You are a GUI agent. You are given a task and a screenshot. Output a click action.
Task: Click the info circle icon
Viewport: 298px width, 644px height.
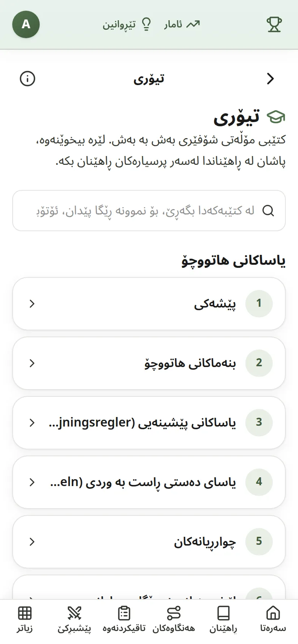pyautogui.click(x=28, y=79)
